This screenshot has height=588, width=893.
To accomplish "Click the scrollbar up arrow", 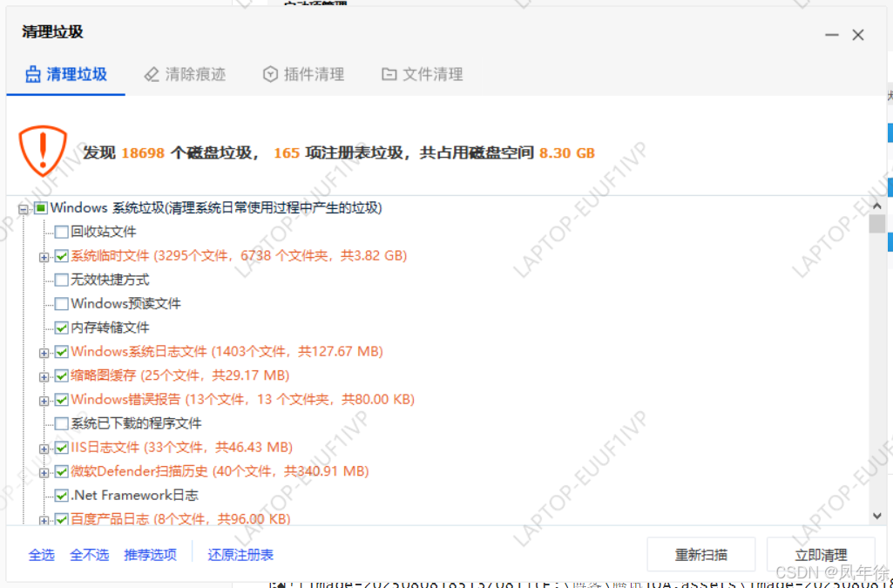I will [x=877, y=206].
